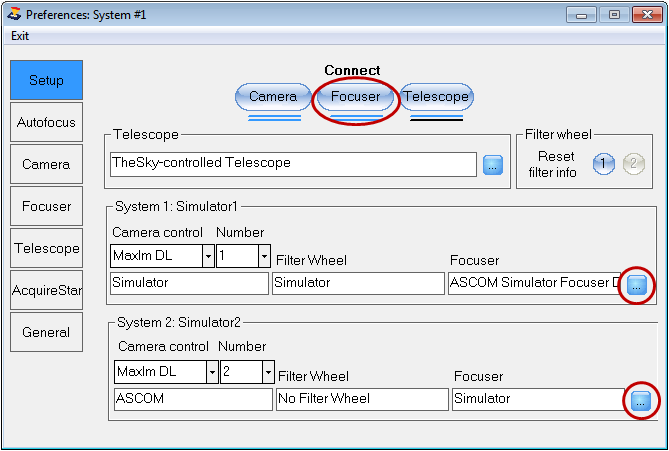Toggle the Camera connect button
The width and height of the screenshot is (669, 451).
[273, 96]
